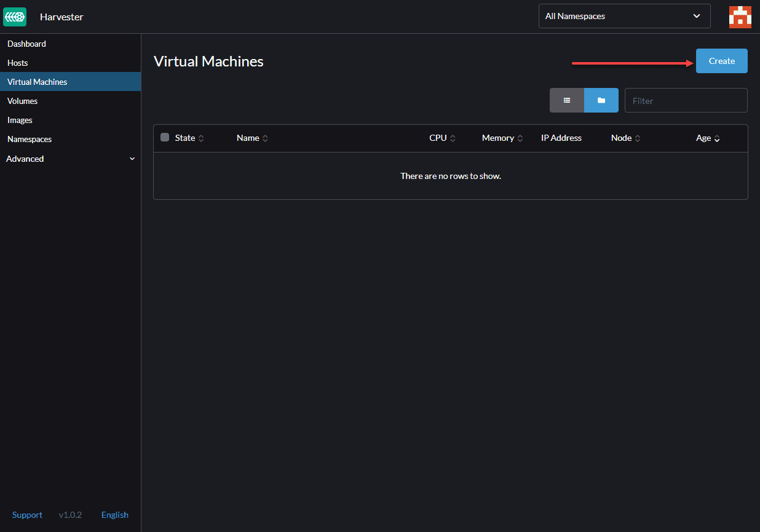Click the Filter input field

[x=686, y=100]
